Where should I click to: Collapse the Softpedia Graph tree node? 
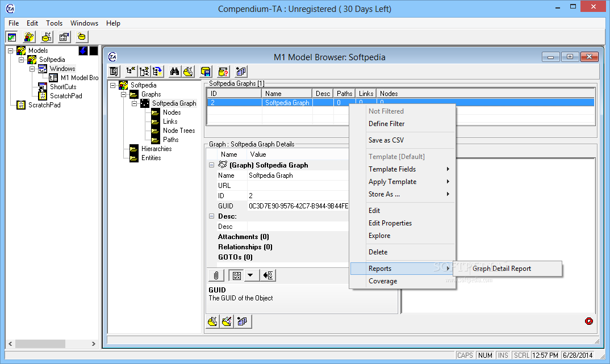[134, 103]
